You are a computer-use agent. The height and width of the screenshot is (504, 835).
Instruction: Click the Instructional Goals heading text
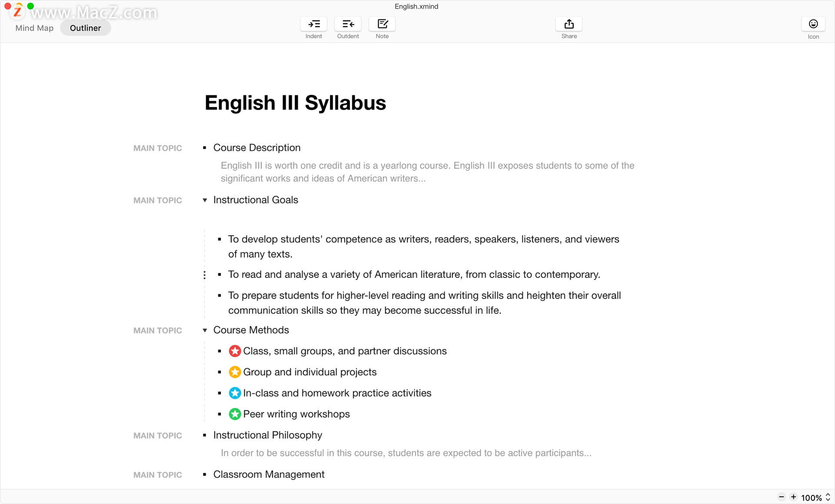click(256, 200)
